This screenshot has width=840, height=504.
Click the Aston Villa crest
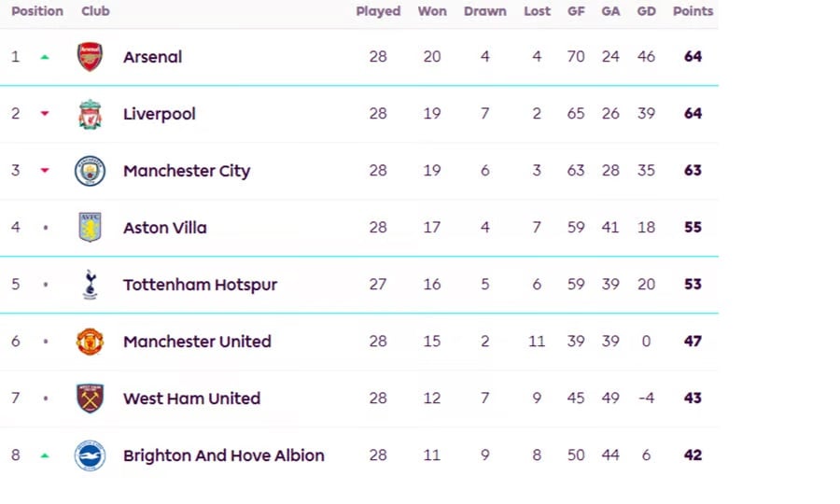tap(90, 228)
